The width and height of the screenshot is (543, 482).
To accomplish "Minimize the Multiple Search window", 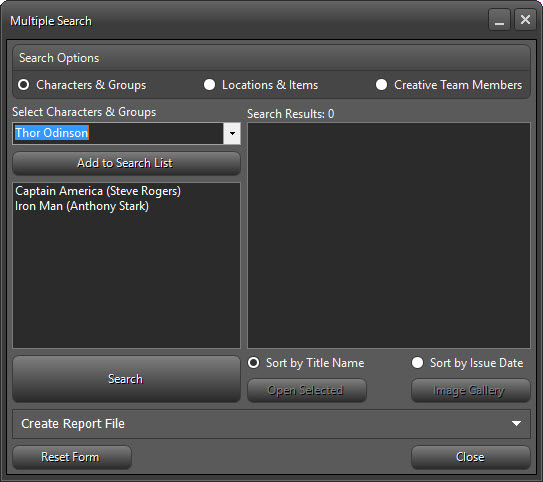I will (499, 20).
